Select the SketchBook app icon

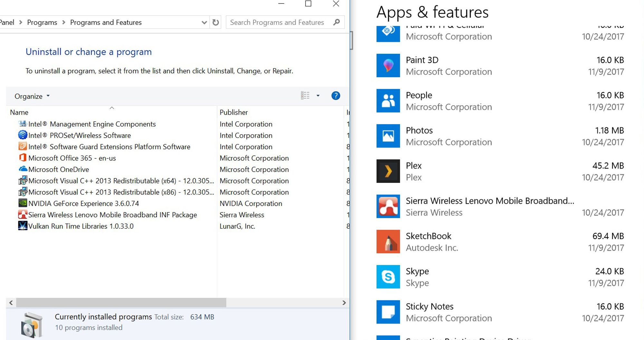click(388, 241)
